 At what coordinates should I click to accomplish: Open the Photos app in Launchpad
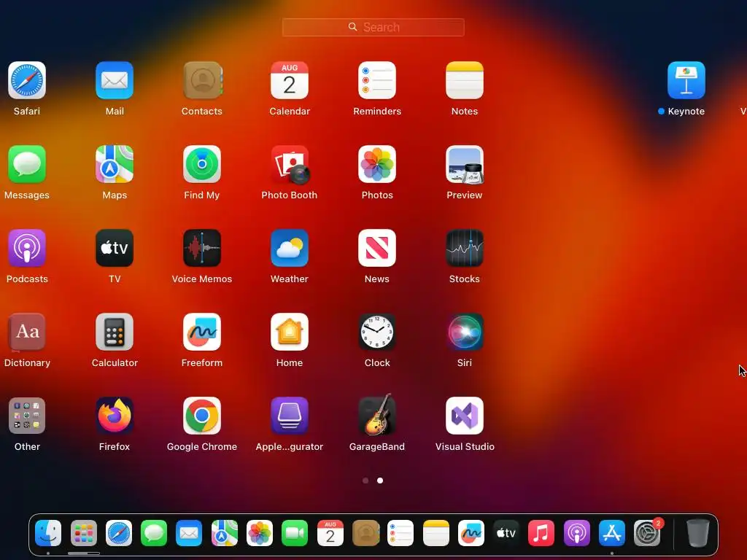[x=377, y=164]
